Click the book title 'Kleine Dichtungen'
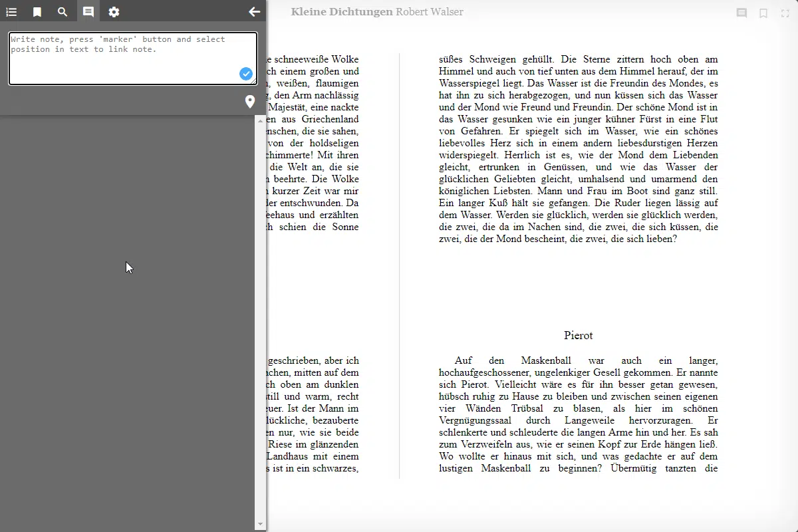This screenshot has width=798, height=532. [342, 12]
